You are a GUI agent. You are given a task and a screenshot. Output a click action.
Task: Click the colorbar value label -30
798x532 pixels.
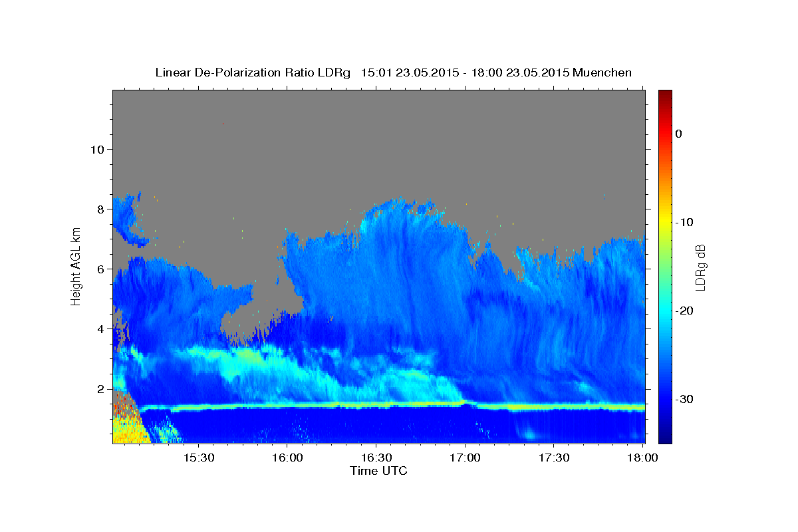(684, 399)
